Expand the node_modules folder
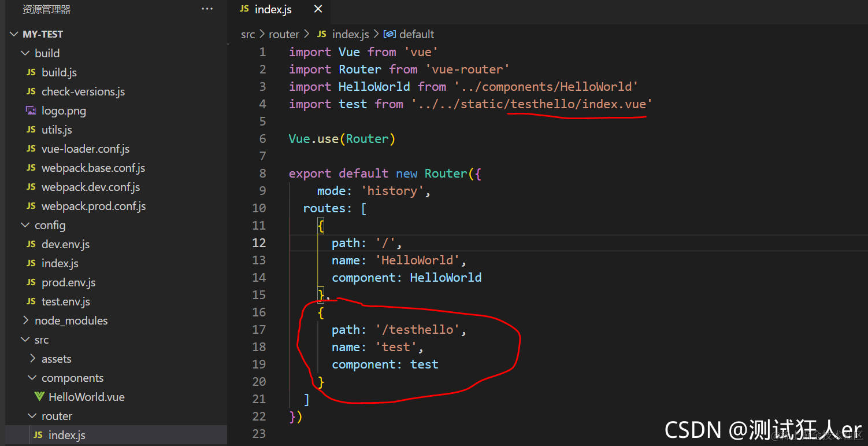Viewport: 868px width, 446px height. (25, 320)
